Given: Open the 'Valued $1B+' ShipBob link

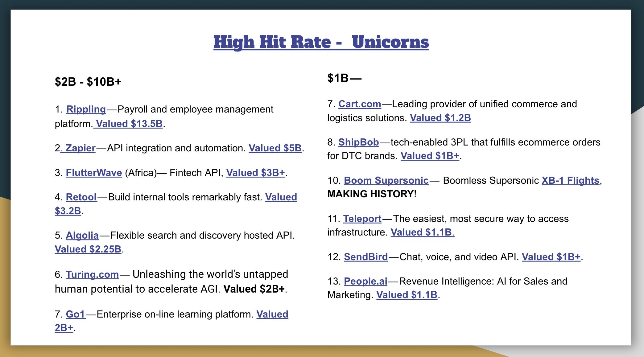Looking at the screenshot, I should click(430, 156).
